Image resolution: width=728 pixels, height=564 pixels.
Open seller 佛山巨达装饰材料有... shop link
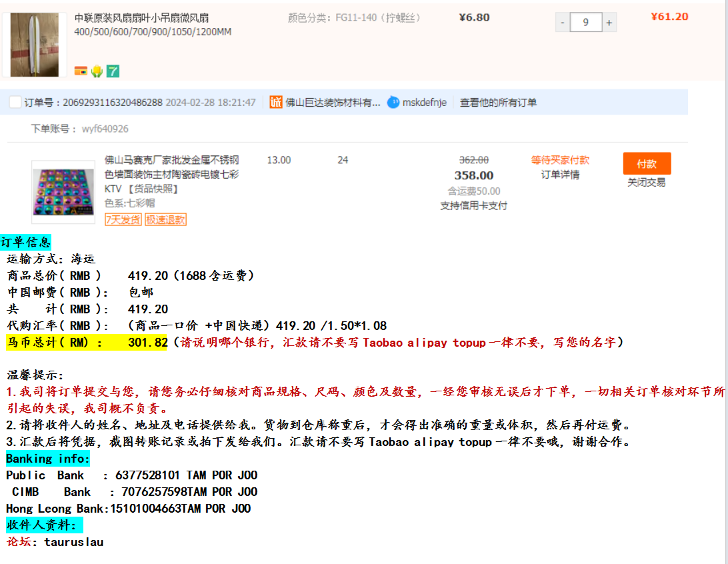333,103
